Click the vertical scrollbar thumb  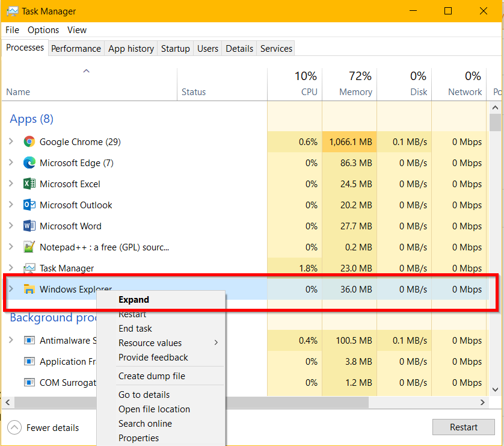tap(496, 123)
